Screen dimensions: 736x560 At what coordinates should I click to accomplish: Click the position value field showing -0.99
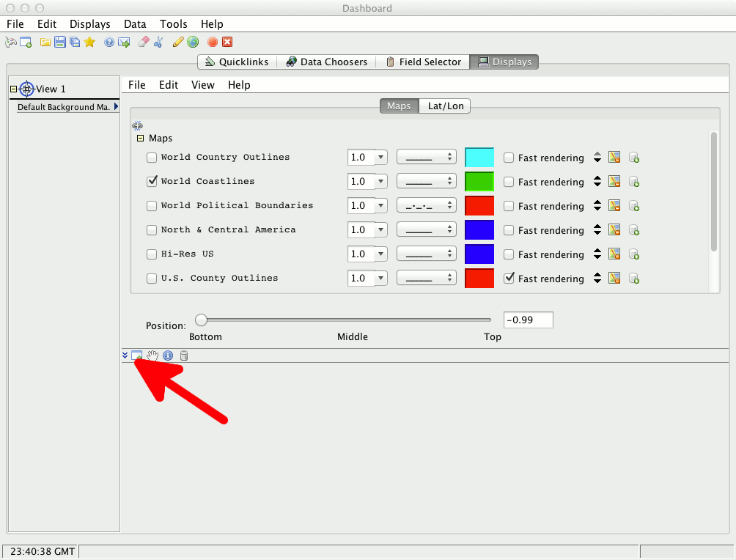528,320
